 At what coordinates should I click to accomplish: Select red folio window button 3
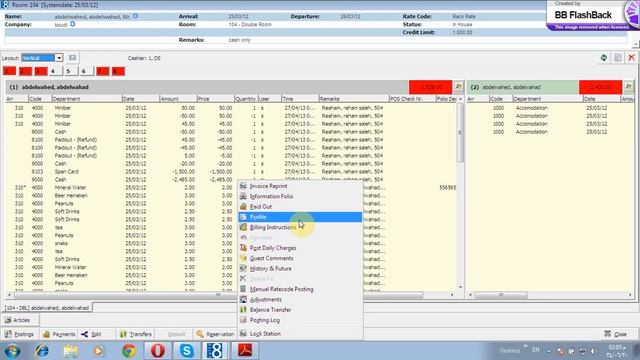(x=40, y=71)
